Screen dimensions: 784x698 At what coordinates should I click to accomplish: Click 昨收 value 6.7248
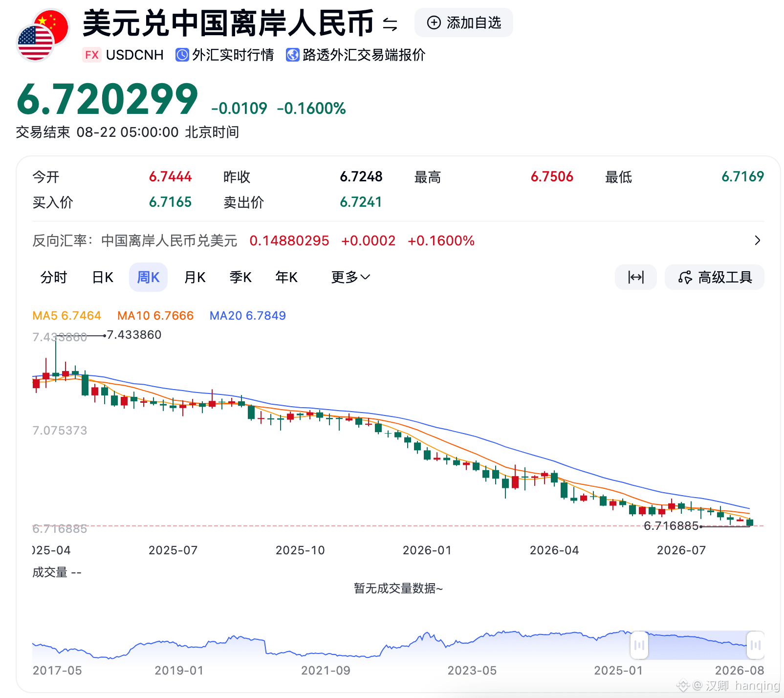361,176
